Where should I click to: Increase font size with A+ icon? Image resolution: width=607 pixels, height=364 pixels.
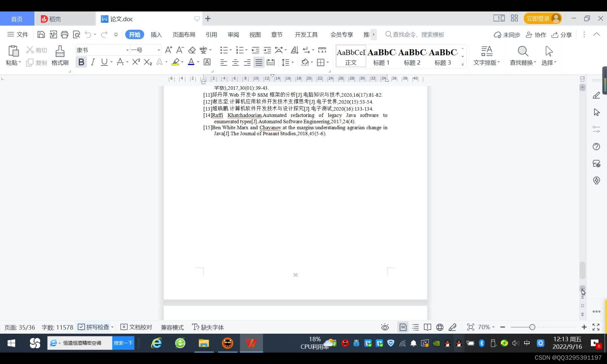point(169,50)
